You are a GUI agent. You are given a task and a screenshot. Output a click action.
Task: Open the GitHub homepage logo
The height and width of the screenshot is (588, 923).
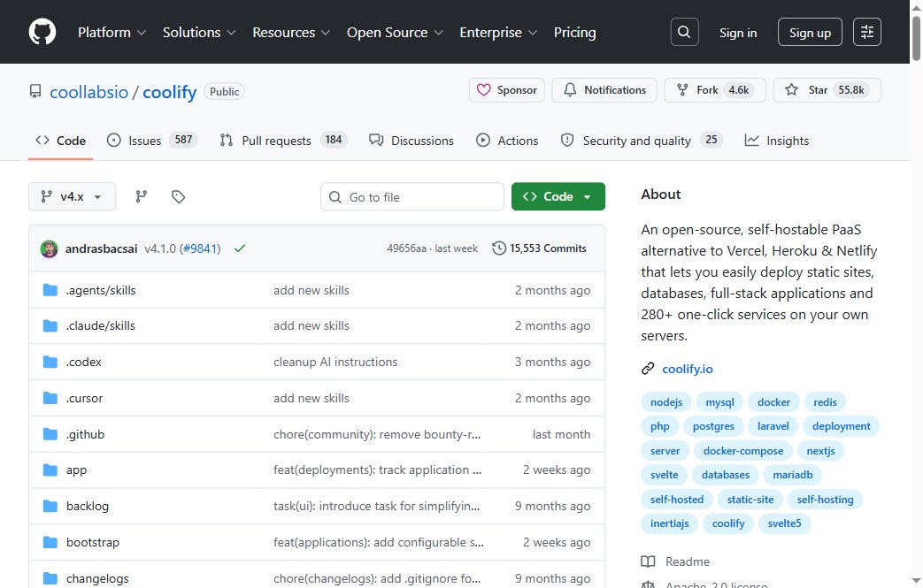[42, 32]
